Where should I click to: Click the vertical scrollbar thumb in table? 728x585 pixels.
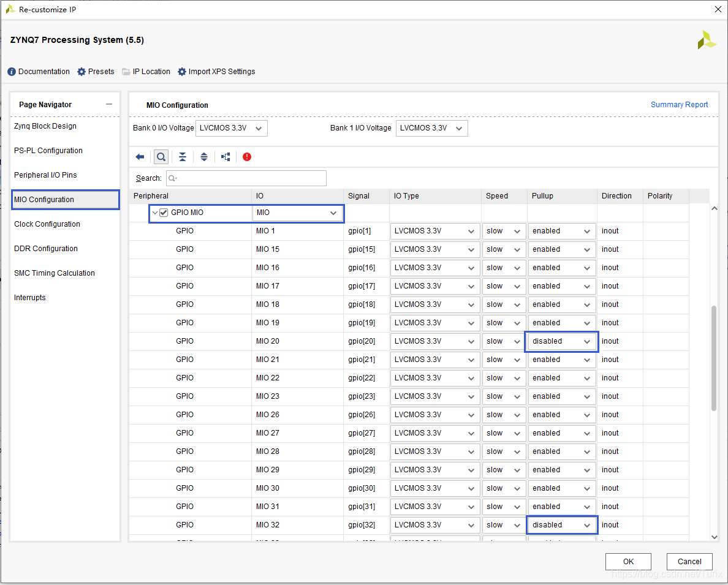coord(714,358)
